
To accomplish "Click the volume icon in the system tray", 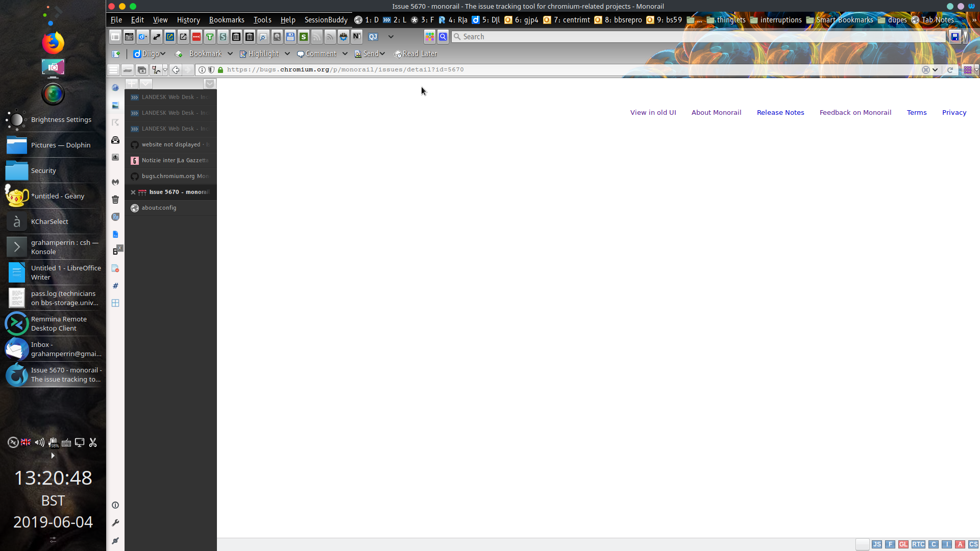I will (39, 442).
